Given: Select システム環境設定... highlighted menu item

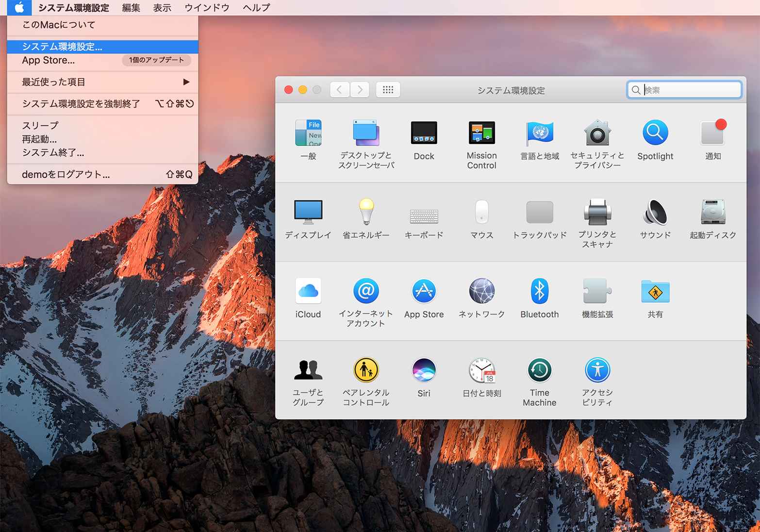Looking at the screenshot, I should click(102, 47).
